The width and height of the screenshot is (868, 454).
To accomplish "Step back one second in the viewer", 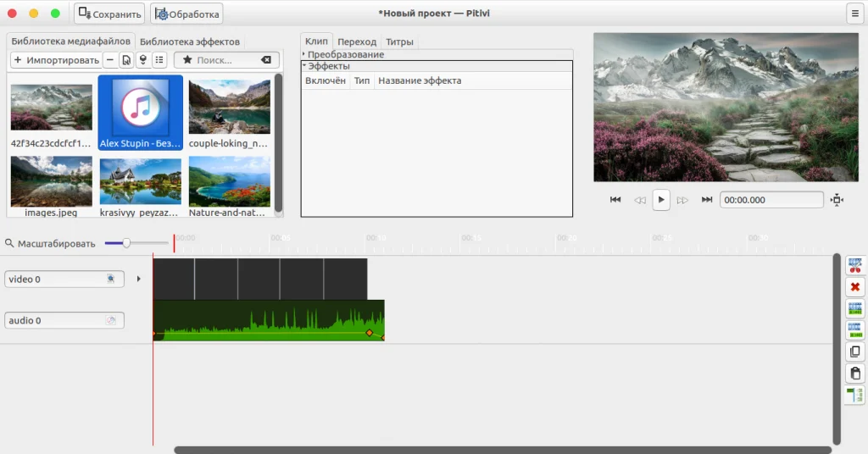I will click(639, 200).
